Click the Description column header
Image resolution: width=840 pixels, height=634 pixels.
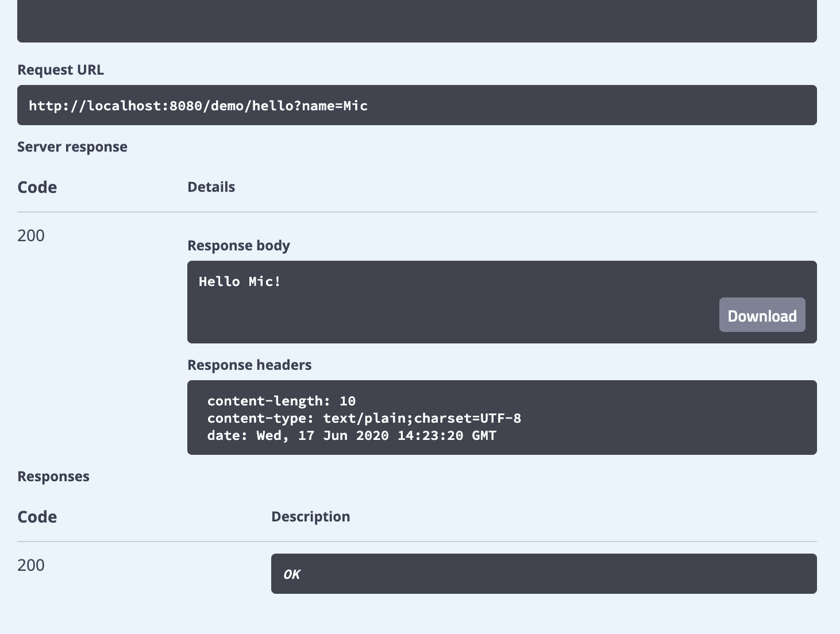[310, 517]
